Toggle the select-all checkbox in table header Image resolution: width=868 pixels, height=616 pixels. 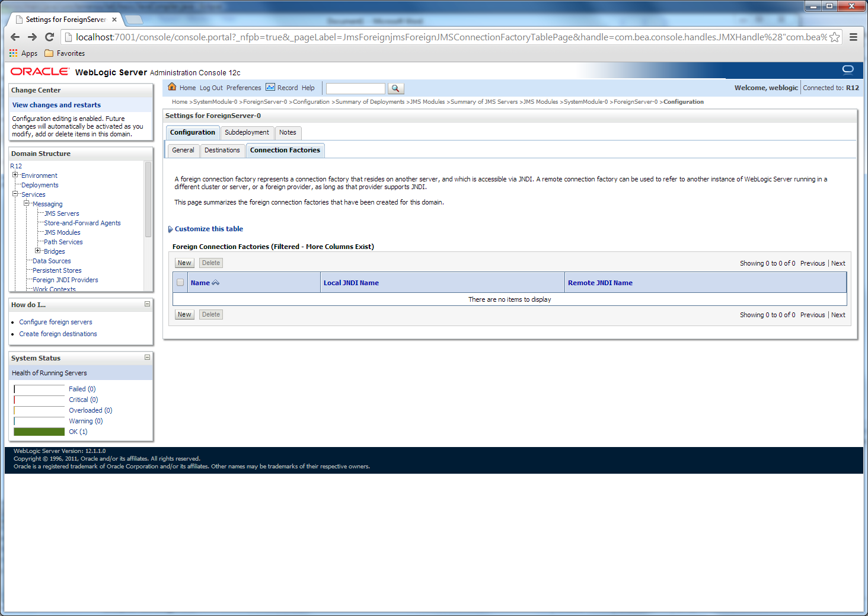coord(180,283)
